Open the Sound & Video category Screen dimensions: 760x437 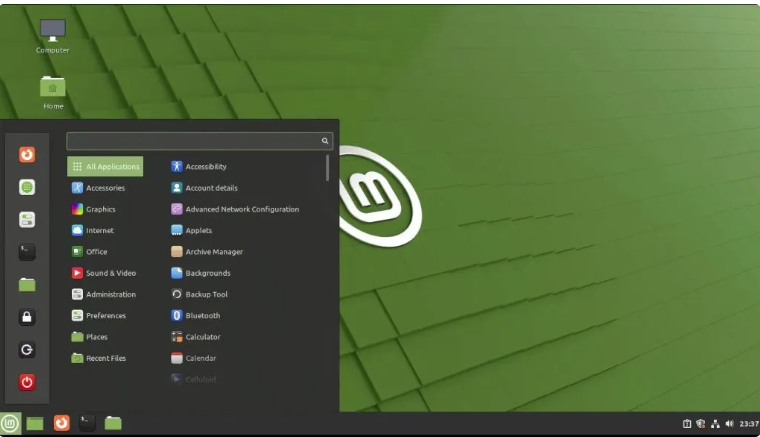point(105,273)
